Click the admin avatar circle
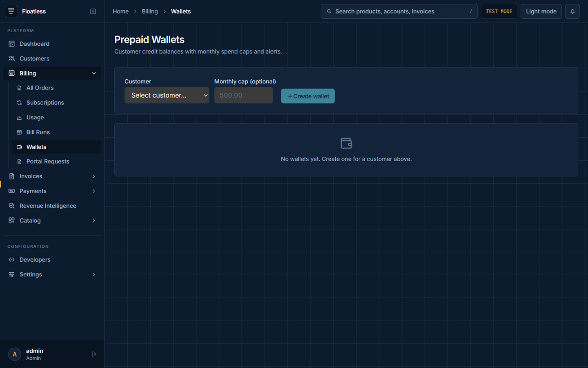Screen dimensions: 588x368 (x=15, y=354)
